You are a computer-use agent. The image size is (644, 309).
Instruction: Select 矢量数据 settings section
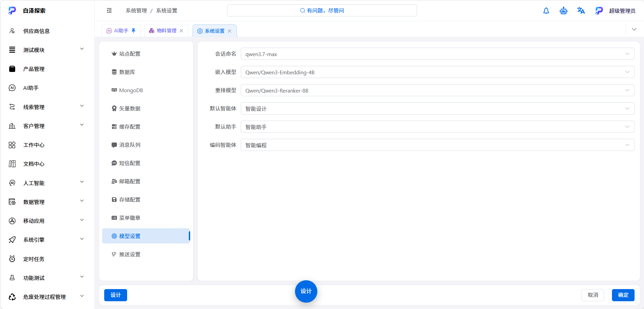click(146, 108)
